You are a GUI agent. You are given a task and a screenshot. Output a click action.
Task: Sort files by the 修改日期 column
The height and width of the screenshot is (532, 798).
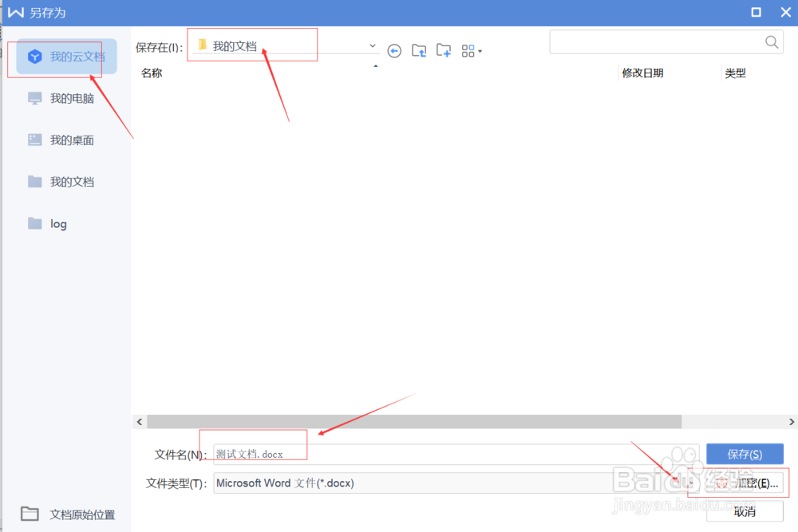(x=642, y=73)
